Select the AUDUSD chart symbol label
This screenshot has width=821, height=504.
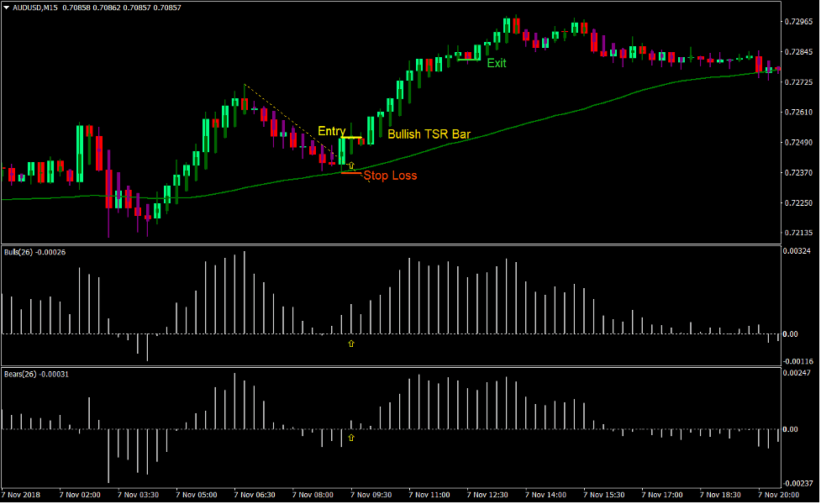(27, 6)
